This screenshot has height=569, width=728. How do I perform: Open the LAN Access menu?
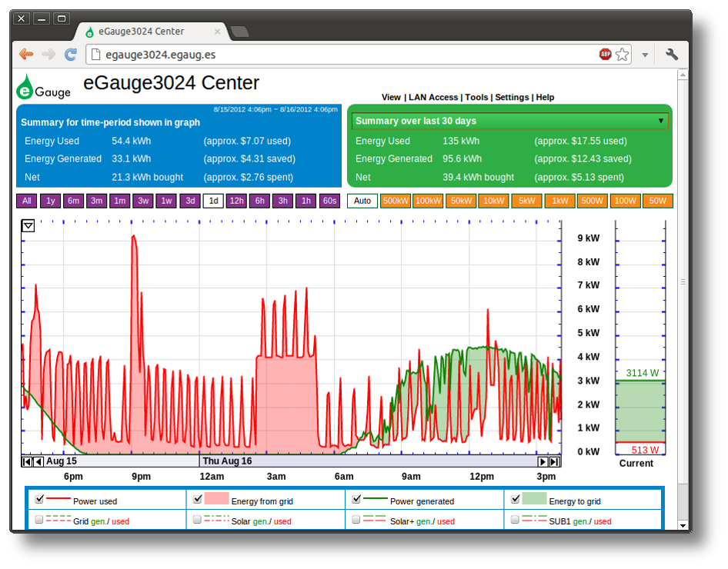tap(433, 98)
